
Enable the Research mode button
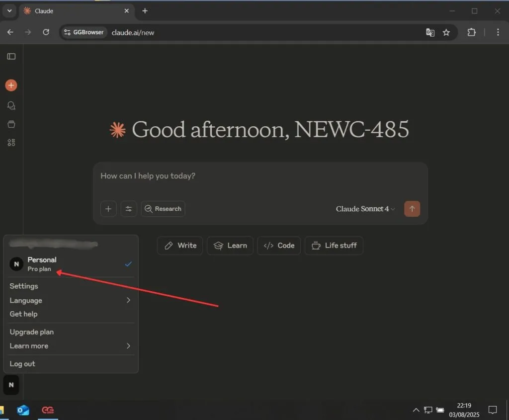pyautogui.click(x=163, y=209)
